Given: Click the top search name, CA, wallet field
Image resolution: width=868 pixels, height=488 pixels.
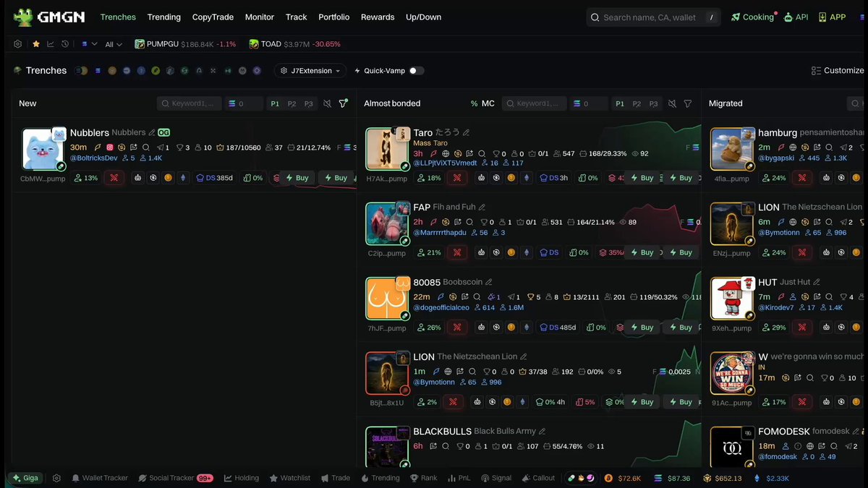Looking at the screenshot, I should point(653,17).
